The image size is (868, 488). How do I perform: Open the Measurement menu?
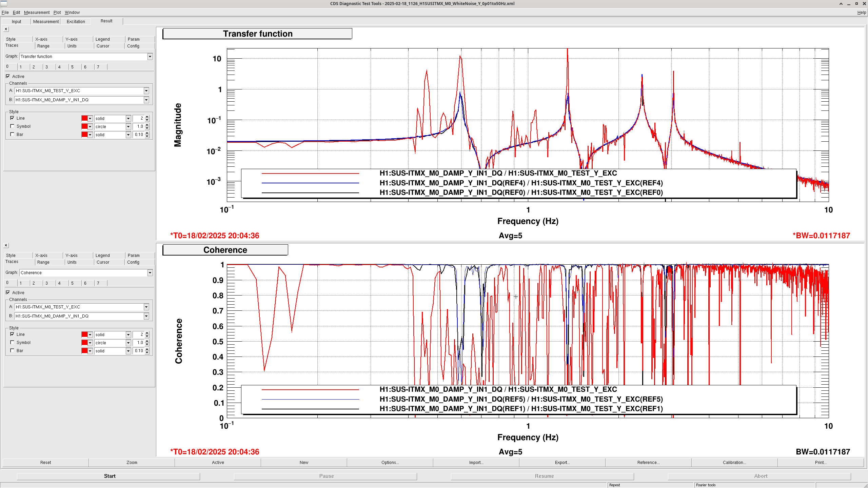click(37, 13)
